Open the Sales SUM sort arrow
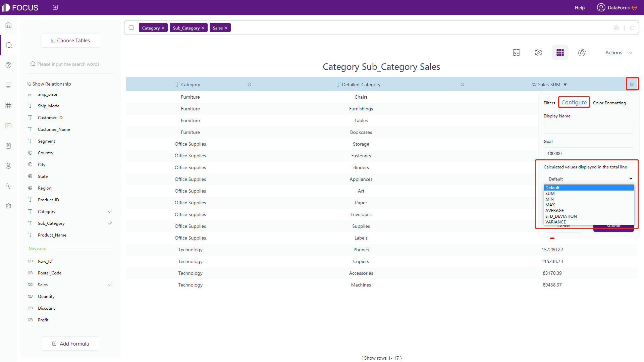Image resolution: width=644 pixels, height=362 pixels. point(565,85)
